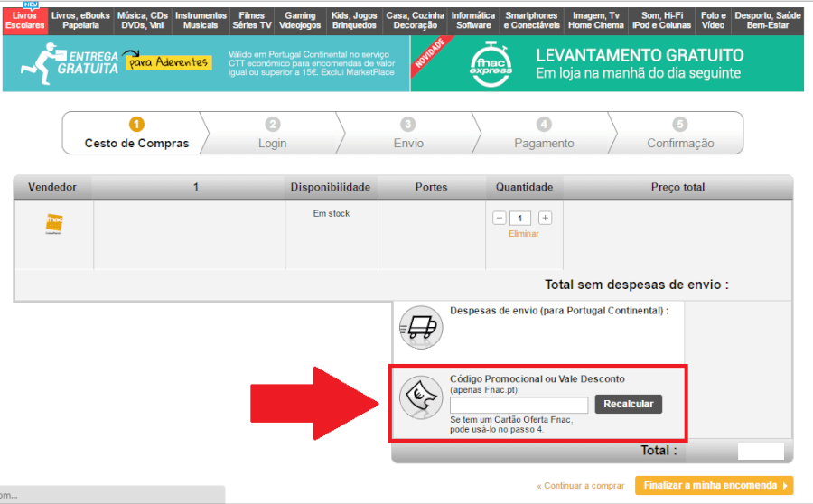The image size is (813, 504).
Task: Click the Entrega Gratuita para Aderentes banner
Action: click(x=206, y=64)
